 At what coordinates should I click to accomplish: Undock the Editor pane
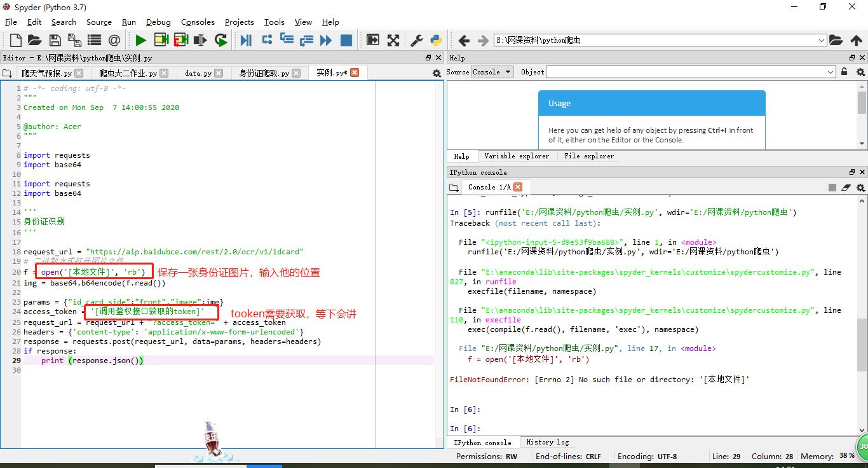click(x=428, y=58)
